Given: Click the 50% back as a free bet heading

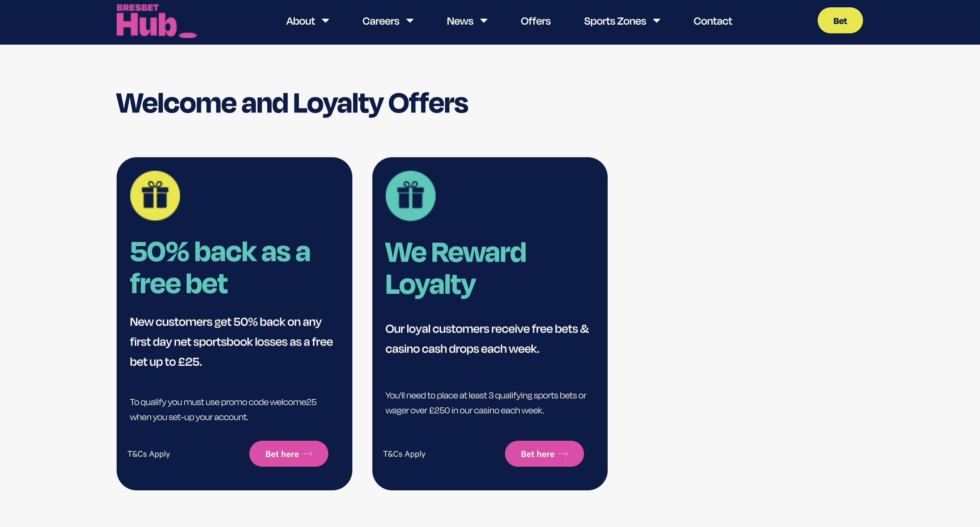Looking at the screenshot, I should click(x=220, y=268).
